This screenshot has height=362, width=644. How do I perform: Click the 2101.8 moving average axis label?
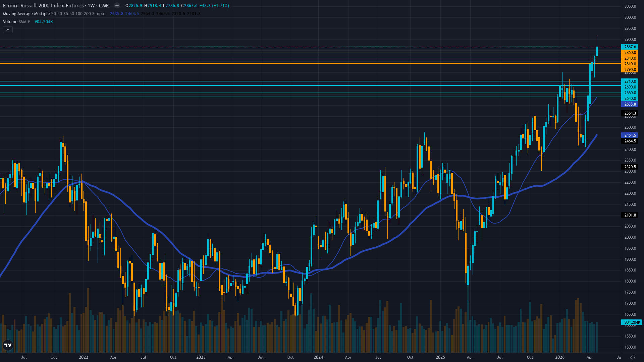(630, 215)
